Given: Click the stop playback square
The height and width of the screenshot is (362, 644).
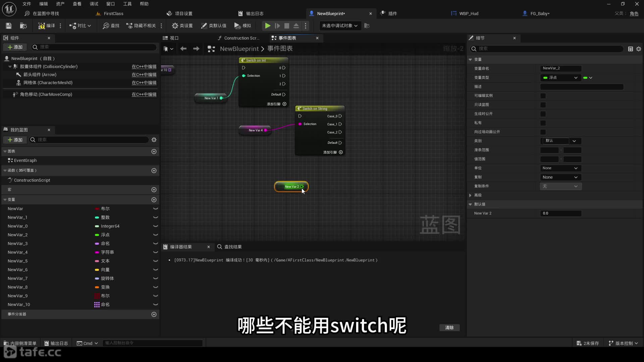Looking at the screenshot, I should click(x=287, y=26).
